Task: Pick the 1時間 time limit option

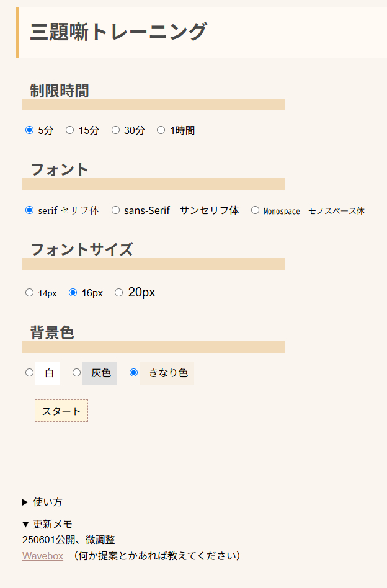Action: pyautogui.click(x=161, y=130)
